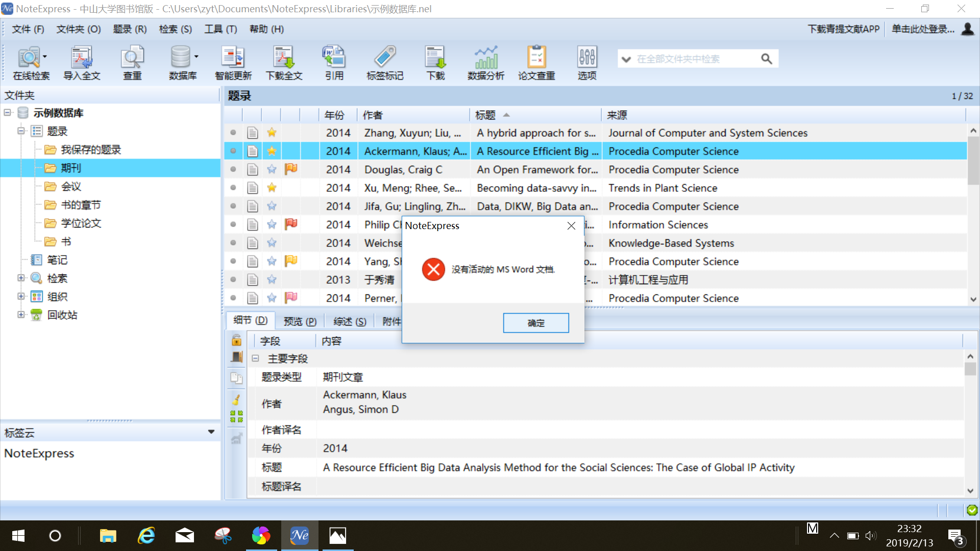Open 数据分析 data analysis
The width and height of the screenshot is (980, 551).
tap(486, 63)
